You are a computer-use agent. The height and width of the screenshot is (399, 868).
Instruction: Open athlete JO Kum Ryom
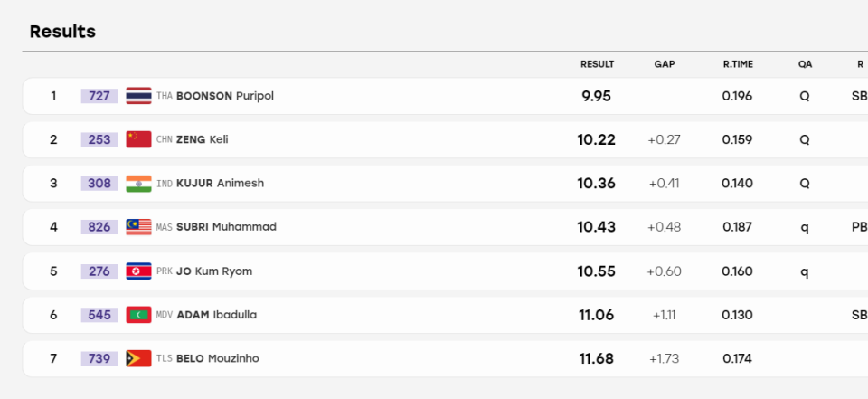214,271
